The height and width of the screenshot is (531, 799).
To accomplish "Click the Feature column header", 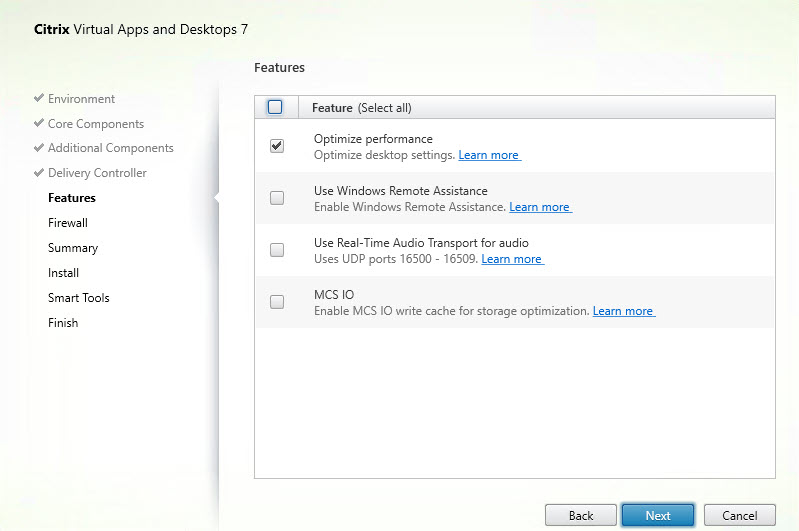I will tap(361, 108).
